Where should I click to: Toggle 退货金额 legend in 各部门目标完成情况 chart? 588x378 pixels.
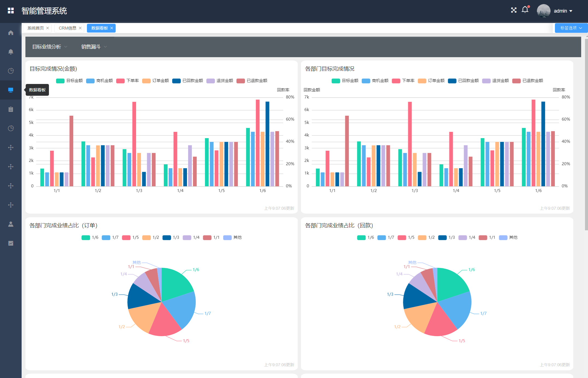(496, 81)
